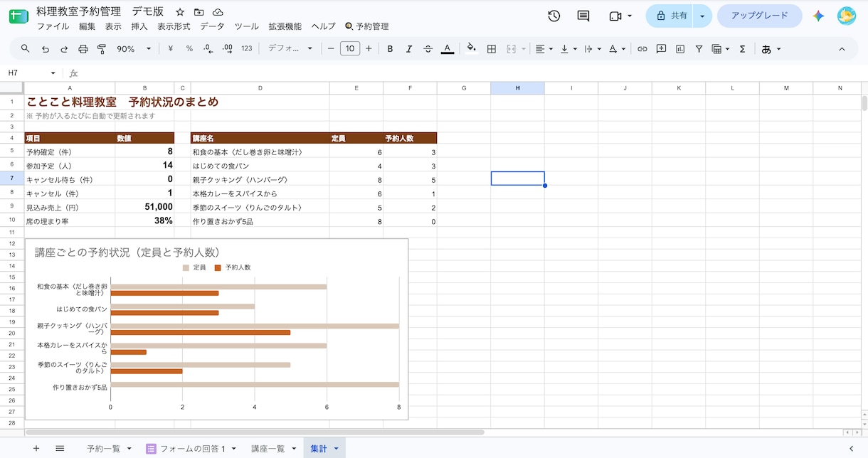The width and height of the screenshot is (868, 458).
Task: Increase the font size
Action: tap(369, 49)
